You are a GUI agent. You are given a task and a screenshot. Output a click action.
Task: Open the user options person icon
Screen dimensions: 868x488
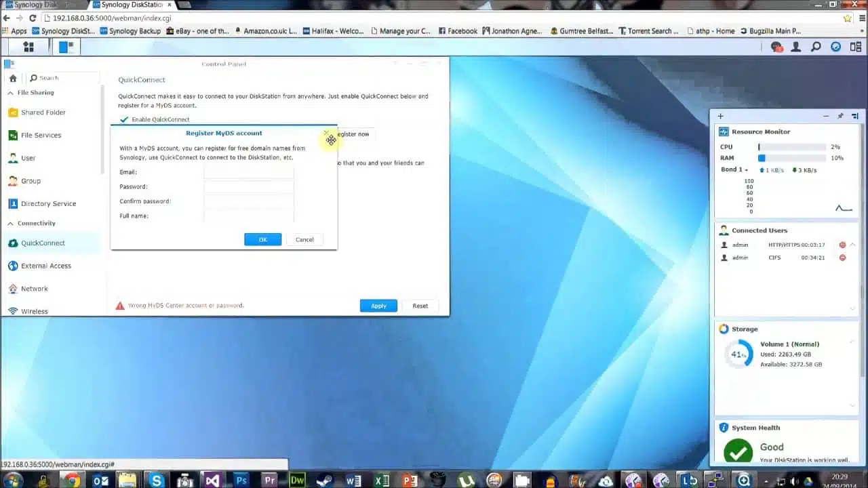pyautogui.click(x=797, y=47)
